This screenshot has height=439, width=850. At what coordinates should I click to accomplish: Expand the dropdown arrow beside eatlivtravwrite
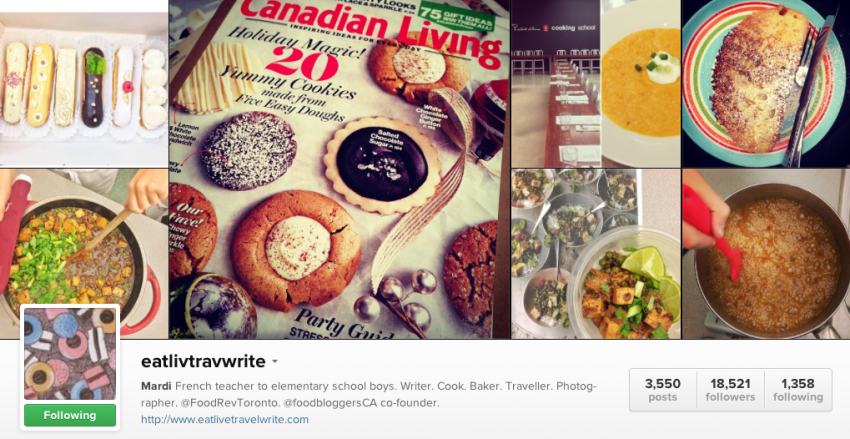pos(275,361)
